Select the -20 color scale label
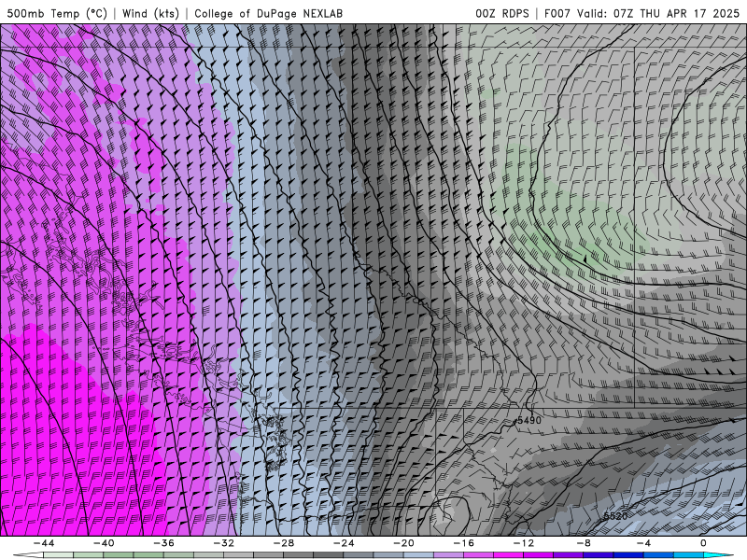The image size is (747, 560). [x=403, y=543]
